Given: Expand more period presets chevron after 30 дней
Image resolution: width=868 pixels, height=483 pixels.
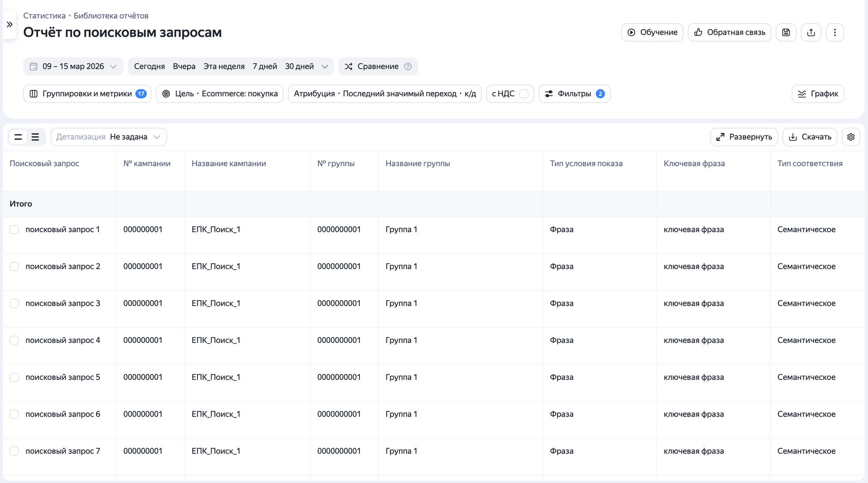Looking at the screenshot, I should click(x=325, y=66).
